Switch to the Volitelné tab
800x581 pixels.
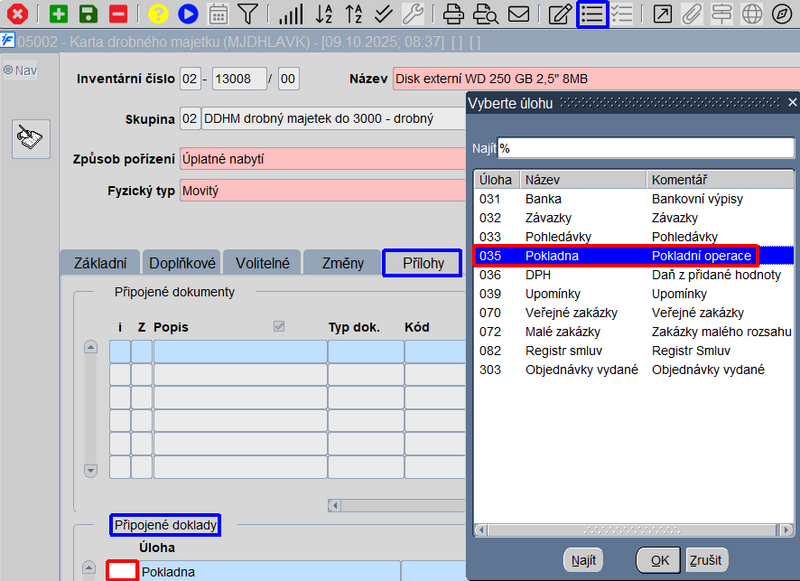coord(262,263)
